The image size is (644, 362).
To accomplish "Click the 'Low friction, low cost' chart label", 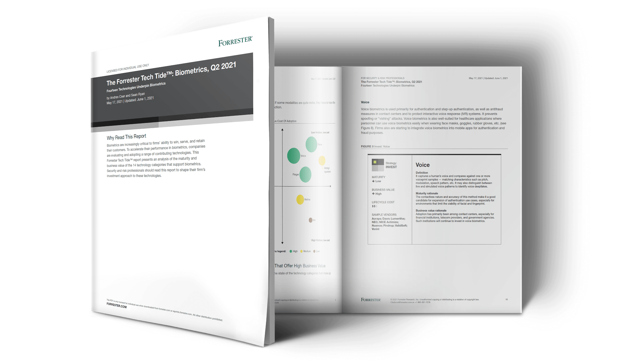I will click(320, 133).
